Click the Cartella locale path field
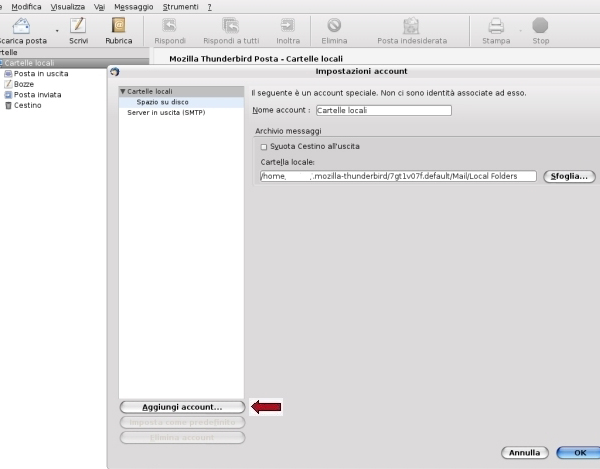Image resolution: width=600 pixels, height=469 pixels. coord(398,176)
